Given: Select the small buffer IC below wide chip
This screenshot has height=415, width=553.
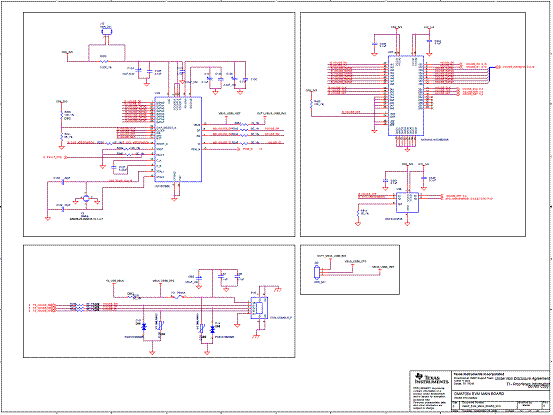Looking at the screenshot, I should [407, 202].
